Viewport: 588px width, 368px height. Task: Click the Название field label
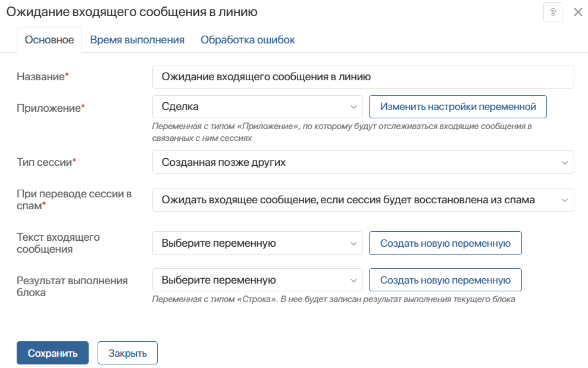(x=43, y=77)
